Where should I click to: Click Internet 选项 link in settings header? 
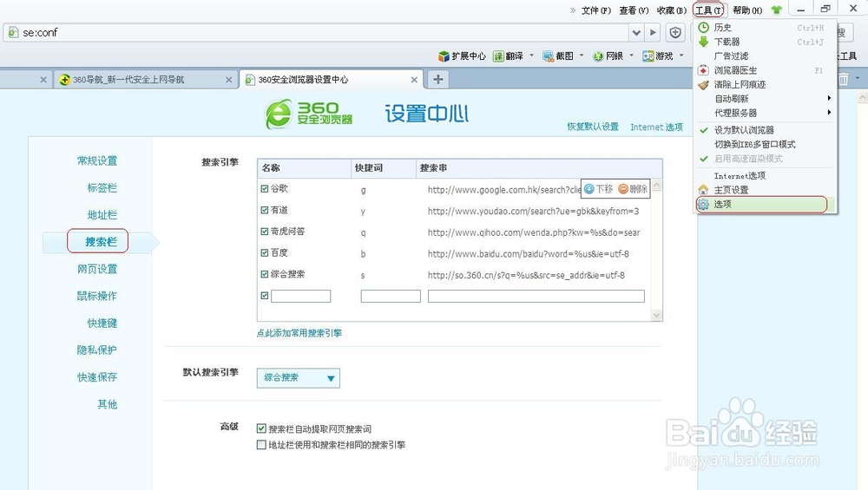(656, 127)
